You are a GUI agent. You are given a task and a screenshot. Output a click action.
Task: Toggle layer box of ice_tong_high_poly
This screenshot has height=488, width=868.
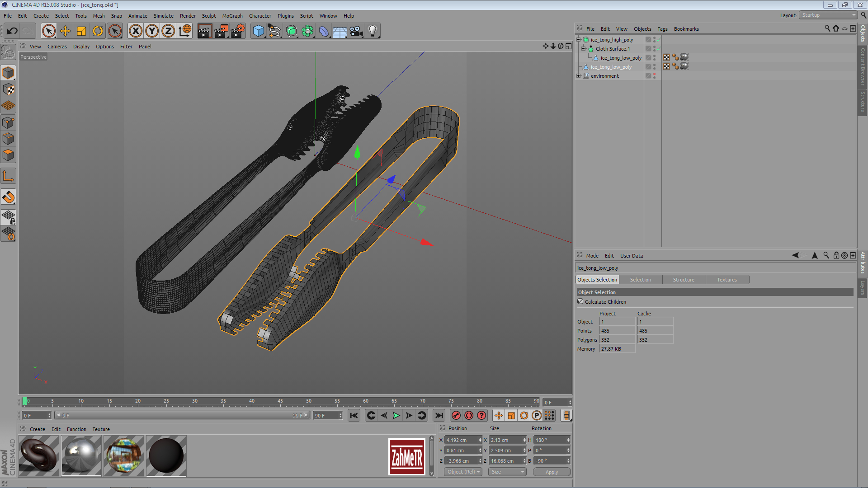click(x=648, y=40)
